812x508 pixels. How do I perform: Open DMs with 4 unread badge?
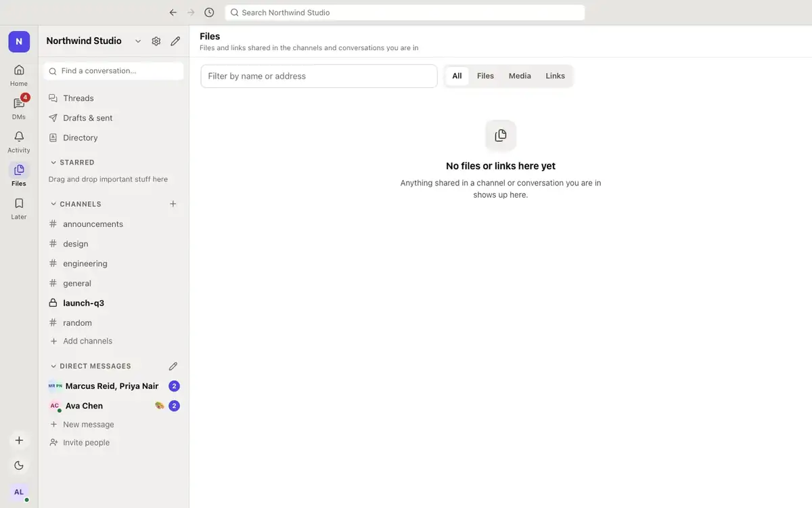(x=19, y=108)
